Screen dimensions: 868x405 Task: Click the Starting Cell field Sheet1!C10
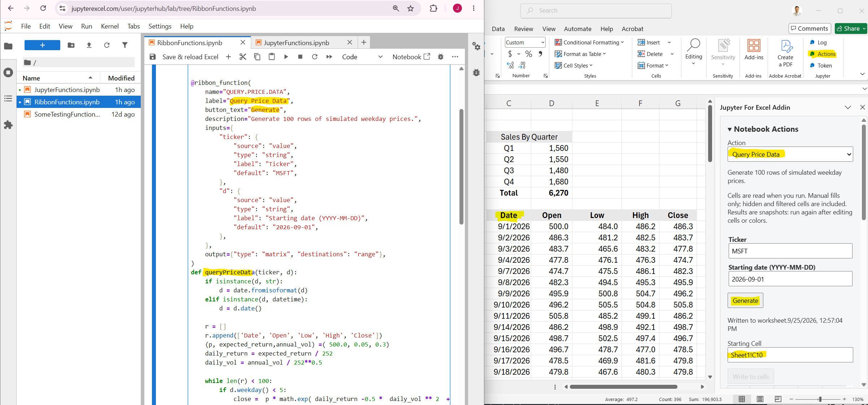pyautogui.click(x=790, y=355)
